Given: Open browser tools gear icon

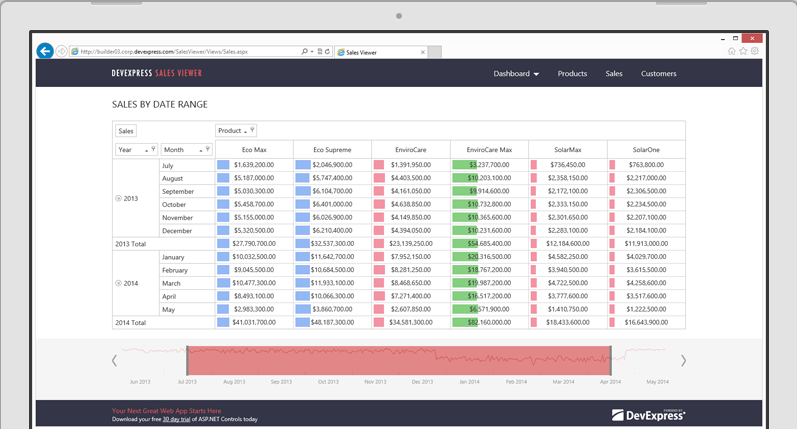Looking at the screenshot, I should [755, 51].
